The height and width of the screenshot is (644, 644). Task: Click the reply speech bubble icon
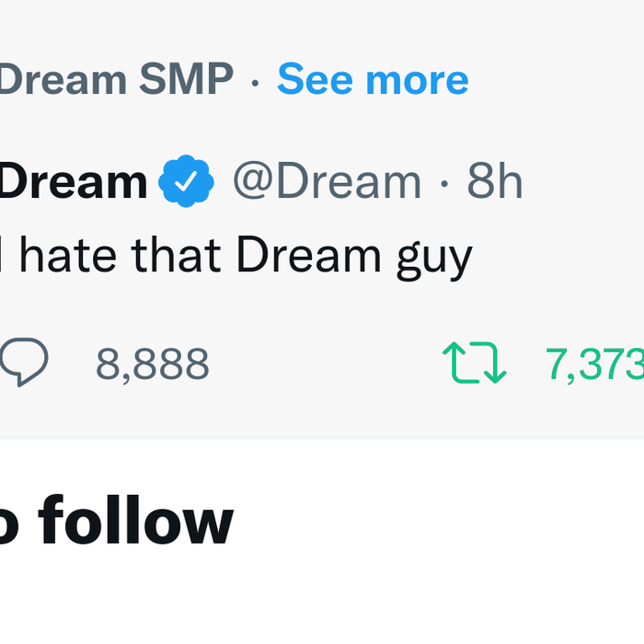pos(23,362)
